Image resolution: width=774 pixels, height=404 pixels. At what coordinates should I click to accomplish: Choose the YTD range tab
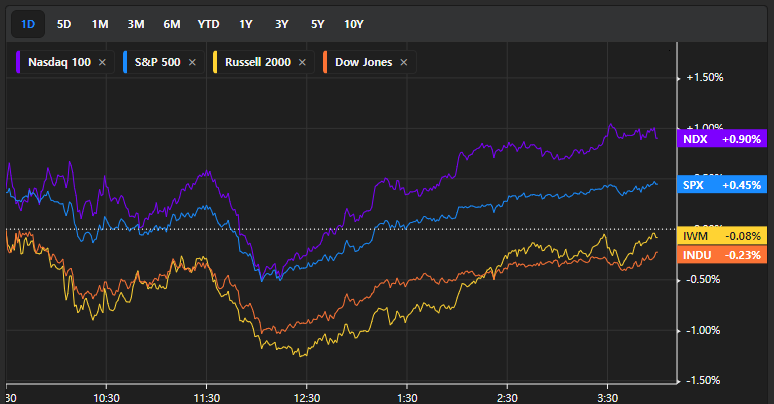pos(209,23)
